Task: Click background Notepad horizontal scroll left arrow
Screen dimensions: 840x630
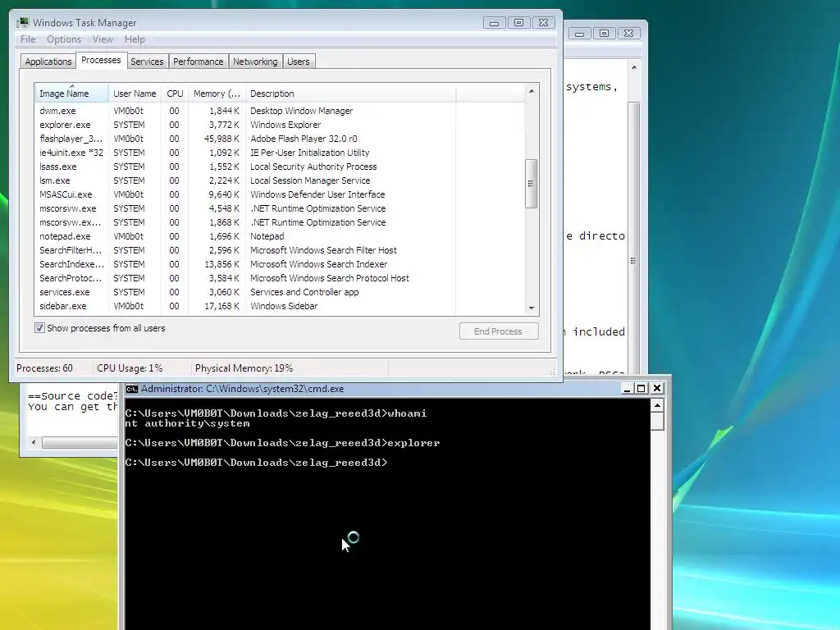Action: [34, 442]
